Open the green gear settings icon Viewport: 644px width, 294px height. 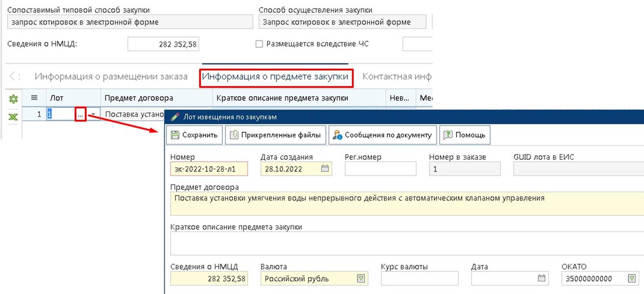(13, 99)
